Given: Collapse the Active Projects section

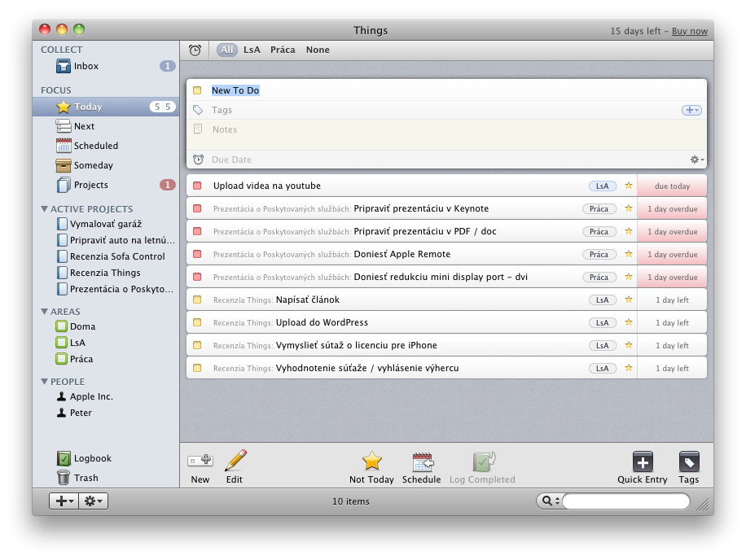Looking at the screenshot, I should [44, 208].
